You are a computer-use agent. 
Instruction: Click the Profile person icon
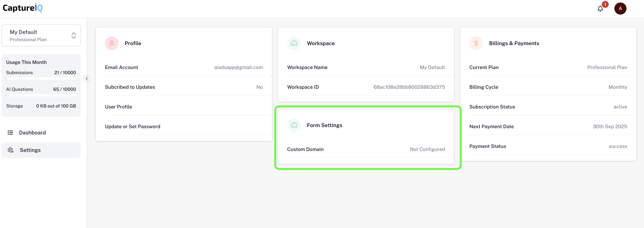112,43
